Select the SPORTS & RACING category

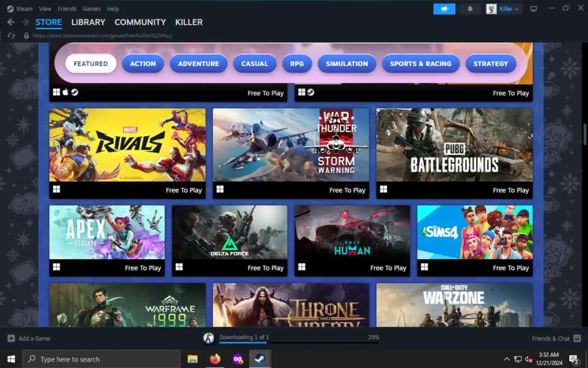coord(421,64)
